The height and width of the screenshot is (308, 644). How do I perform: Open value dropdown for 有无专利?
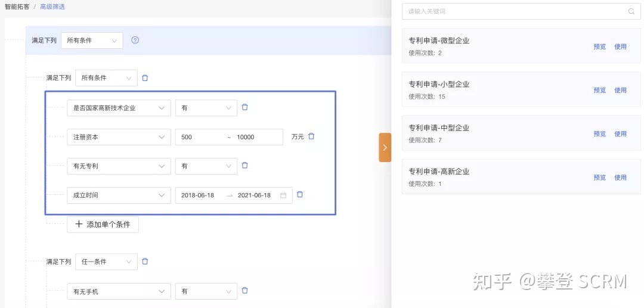coord(206,166)
